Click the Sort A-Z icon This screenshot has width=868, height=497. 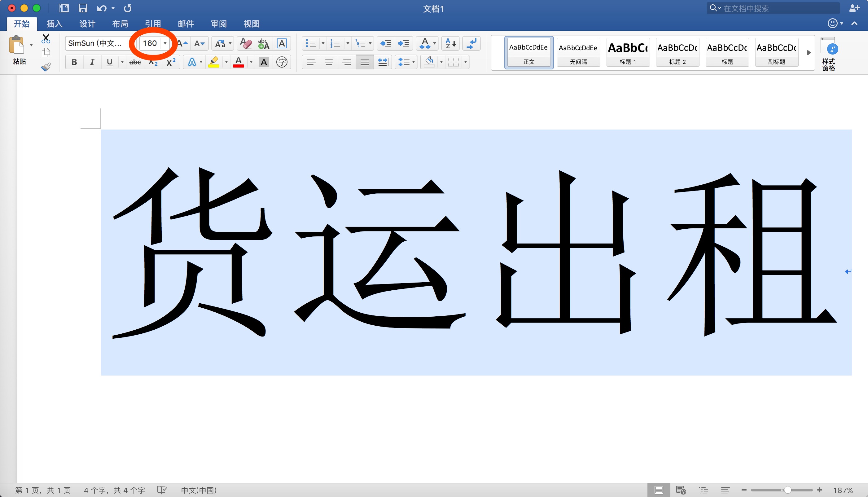[x=450, y=43]
